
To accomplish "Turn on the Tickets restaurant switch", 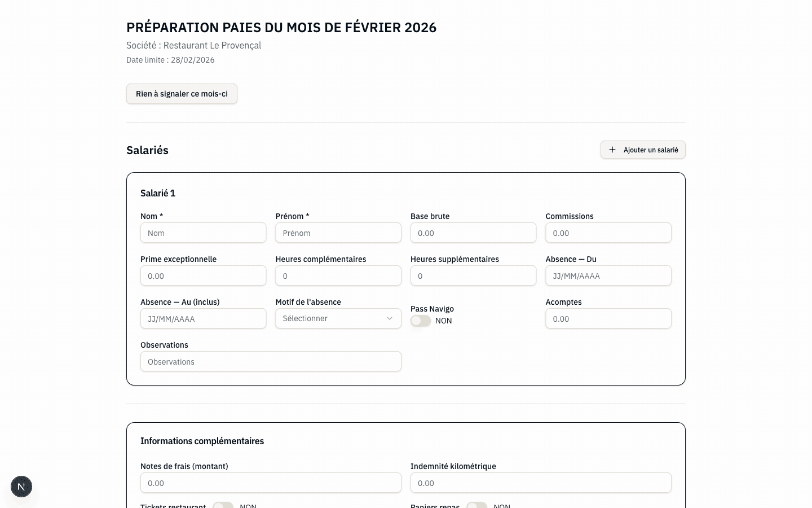I will coord(223,505).
